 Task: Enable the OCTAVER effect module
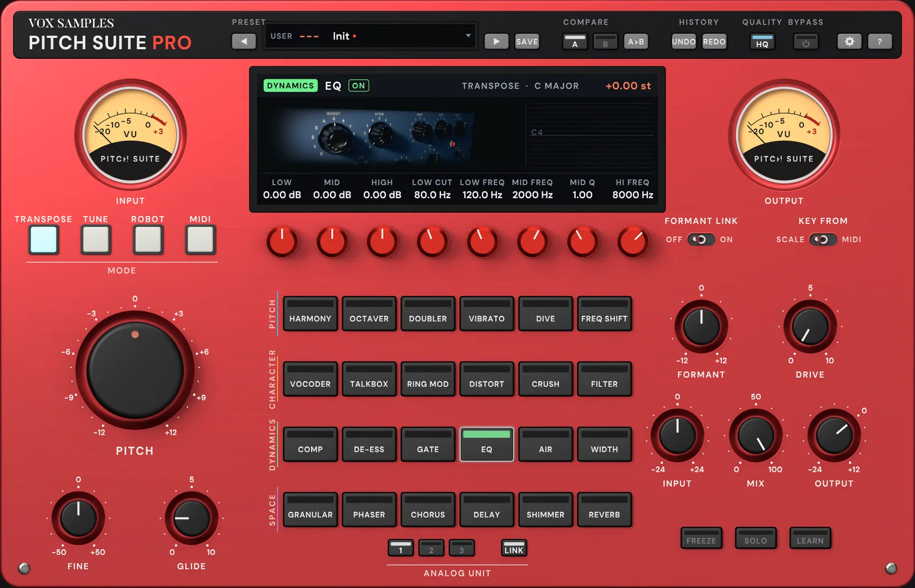coord(369,313)
